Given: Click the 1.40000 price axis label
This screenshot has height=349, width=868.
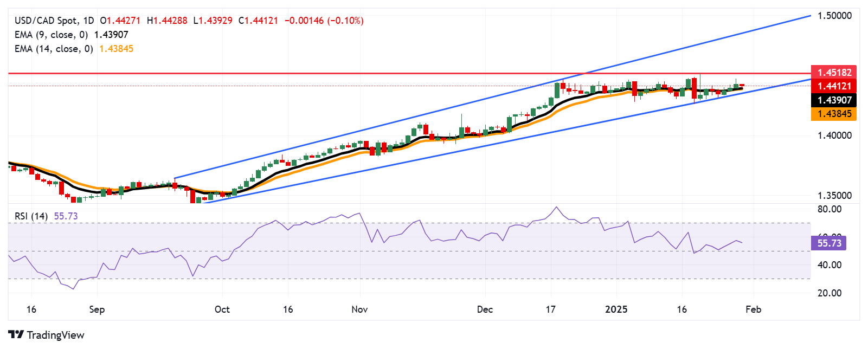Looking at the screenshot, I should click(x=834, y=135).
